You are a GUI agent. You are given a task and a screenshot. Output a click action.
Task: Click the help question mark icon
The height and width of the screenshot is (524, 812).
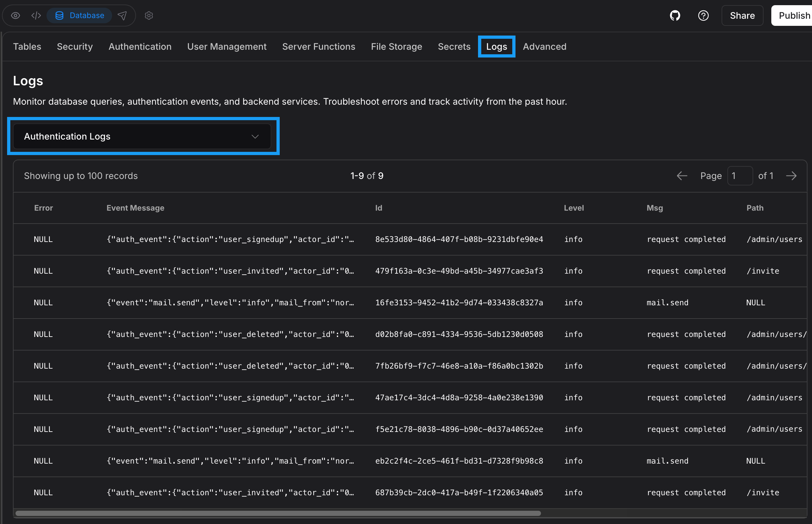(703, 16)
